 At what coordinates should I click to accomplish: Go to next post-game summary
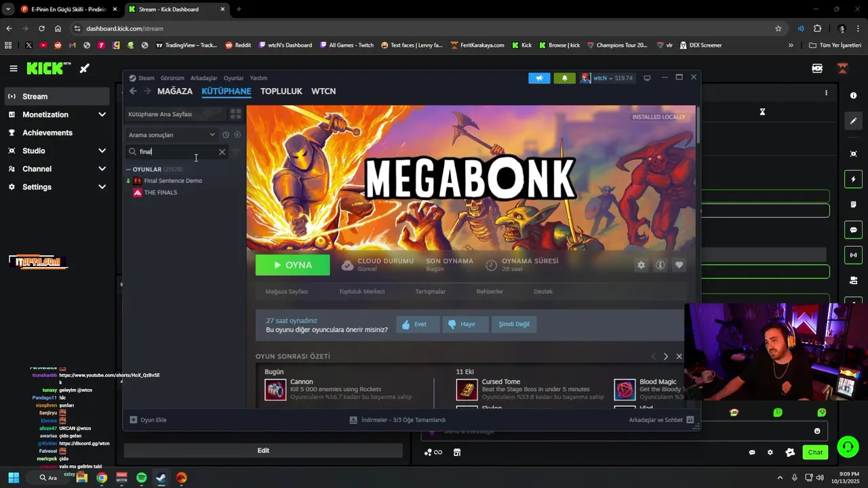pyautogui.click(x=666, y=357)
